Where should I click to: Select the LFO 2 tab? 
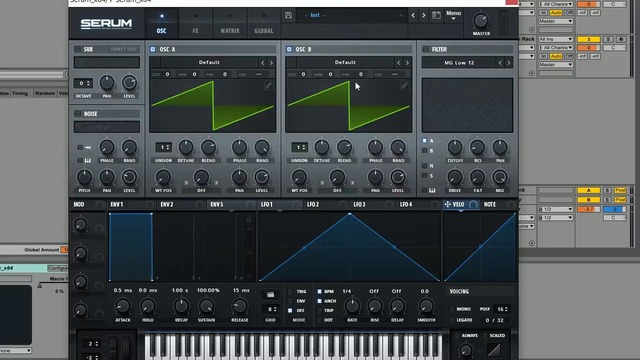click(313, 204)
